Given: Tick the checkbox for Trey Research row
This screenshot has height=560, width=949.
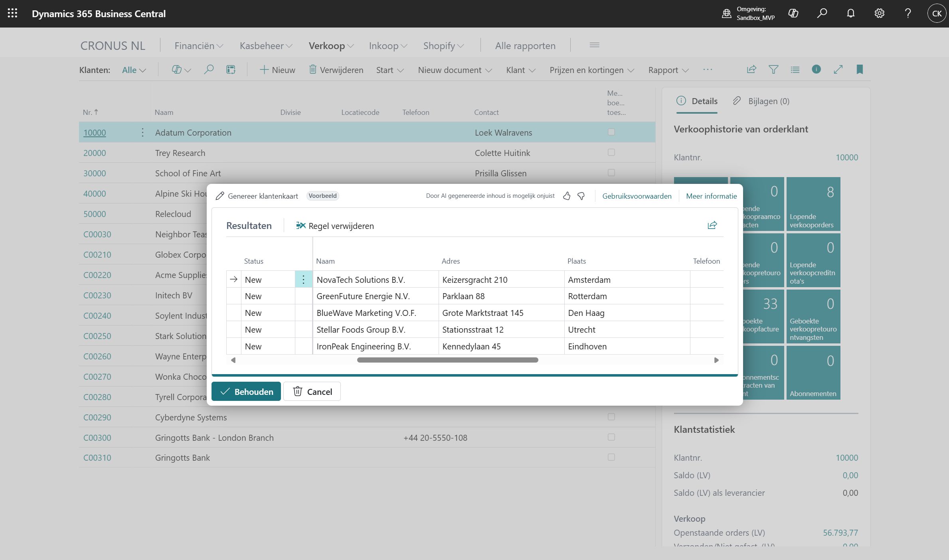Looking at the screenshot, I should [611, 152].
